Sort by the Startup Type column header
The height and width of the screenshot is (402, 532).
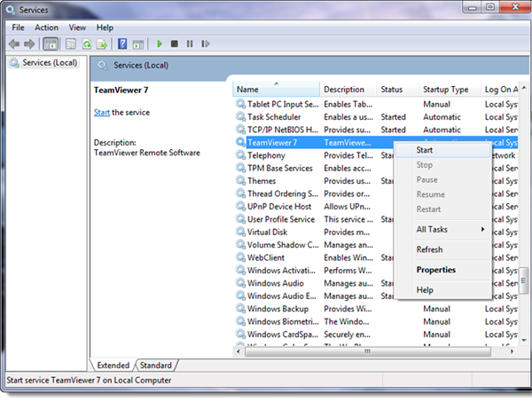tap(450, 90)
